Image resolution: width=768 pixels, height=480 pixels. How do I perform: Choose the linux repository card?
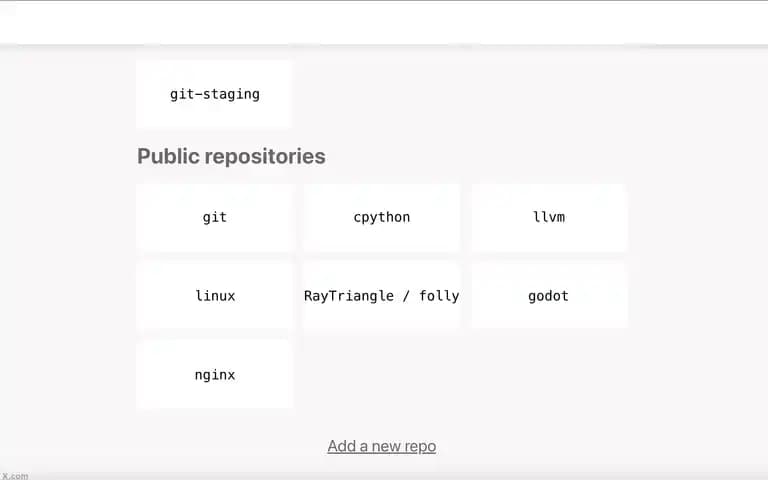coord(215,296)
